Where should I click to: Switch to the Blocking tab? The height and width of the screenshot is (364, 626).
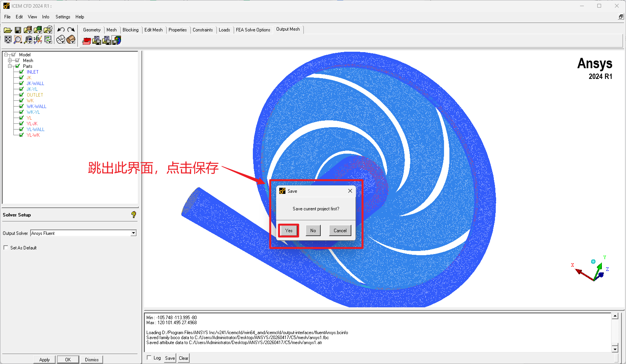coord(131,30)
